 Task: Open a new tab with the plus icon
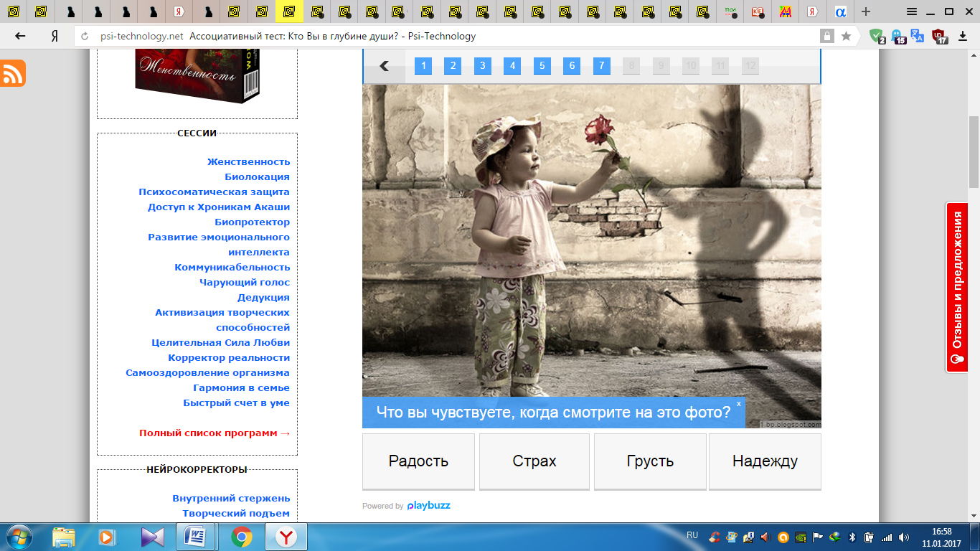pyautogui.click(x=866, y=11)
